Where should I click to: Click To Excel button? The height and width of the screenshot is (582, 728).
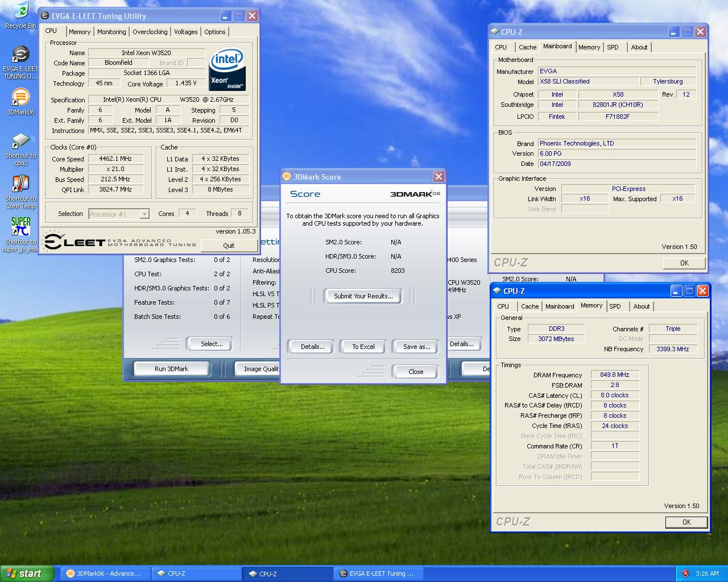coord(363,347)
